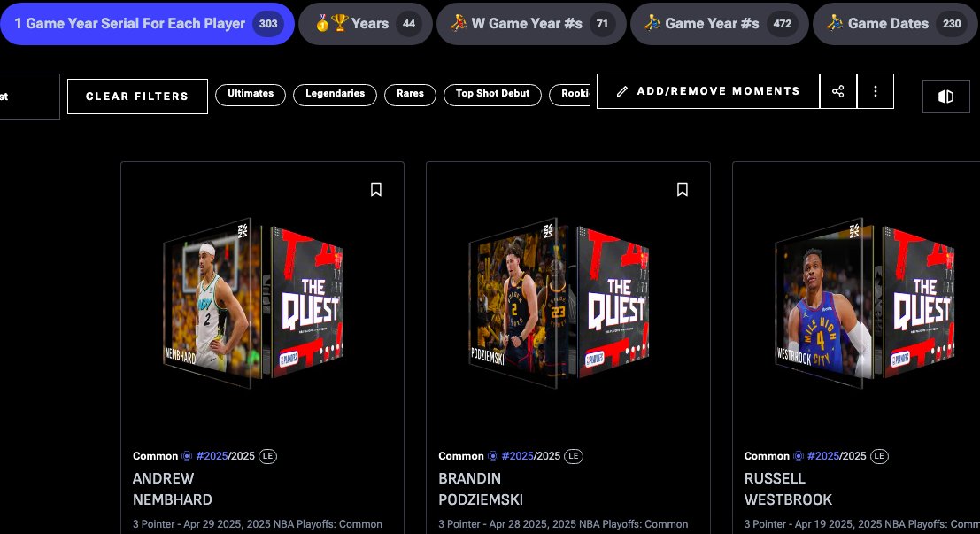This screenshot has height=534, width=980.
Task: Open the W Game Year #s tab
Action: [531, 24]
